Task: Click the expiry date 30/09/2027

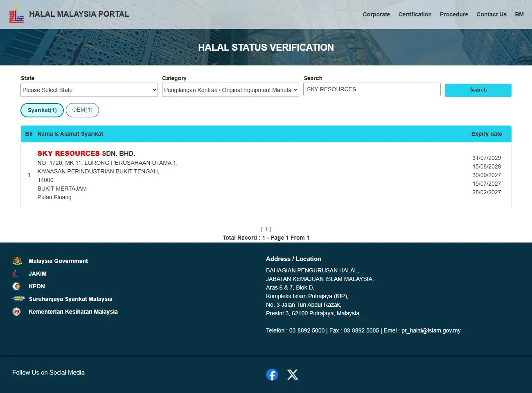Action: tap(487, 175)
